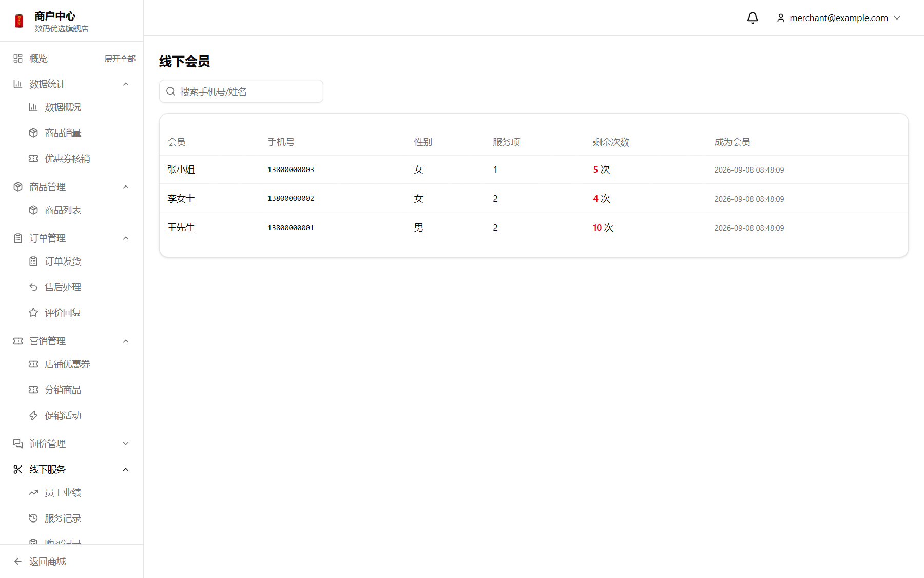Viewport: 924px width, 578px height.
Task: Click member name 张小姐
Action: [x=181, y=170]
